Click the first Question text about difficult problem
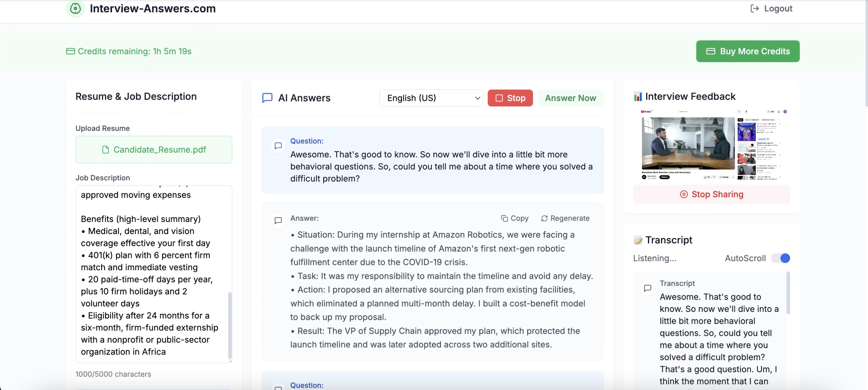 point(441,167)
